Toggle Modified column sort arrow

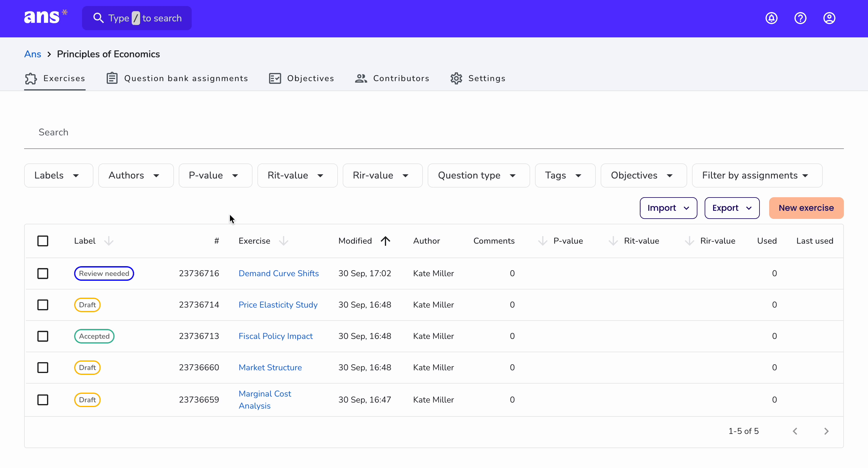(x=385, y=241)
